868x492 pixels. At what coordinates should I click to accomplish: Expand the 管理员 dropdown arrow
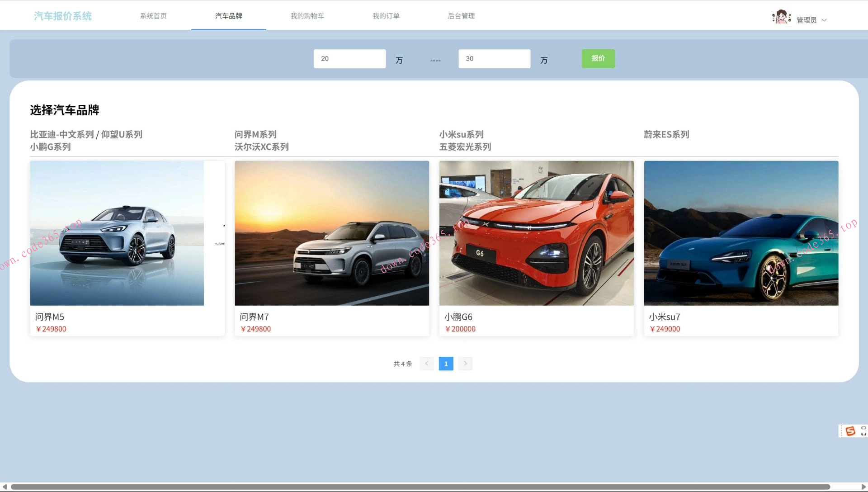(x=824, y=20)
